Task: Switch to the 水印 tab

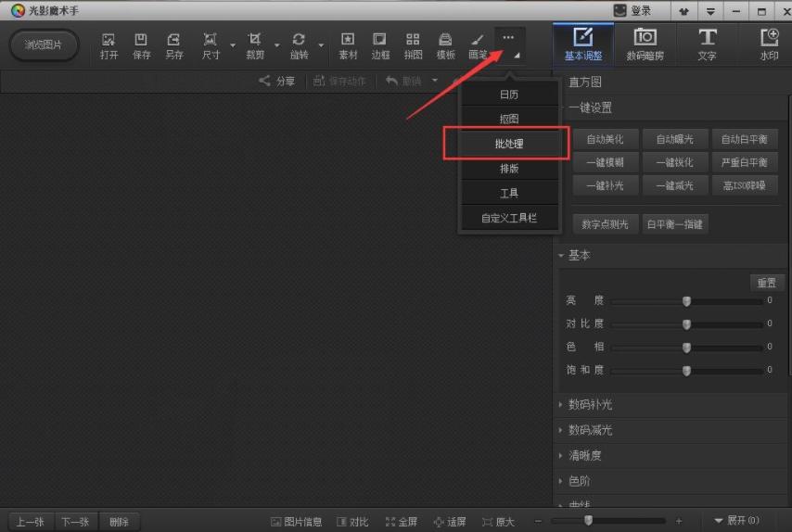Action: [769, 44]
